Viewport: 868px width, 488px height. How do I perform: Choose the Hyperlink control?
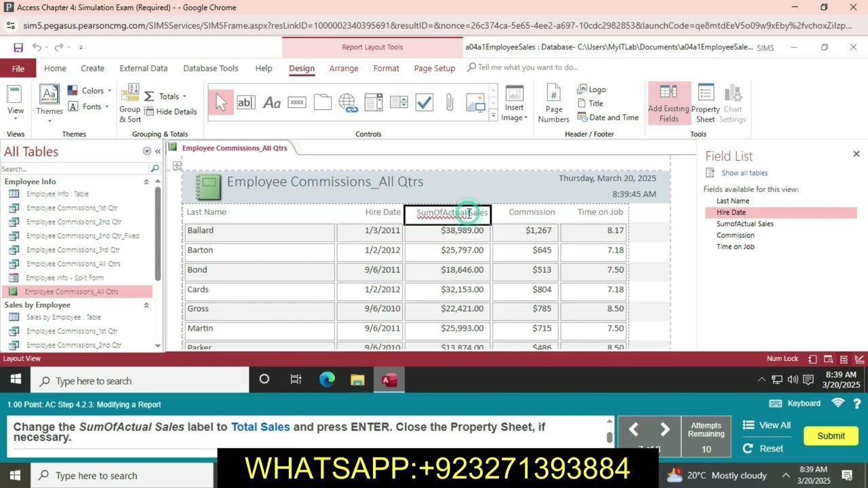pyautogui.click(x=348, y=102)
